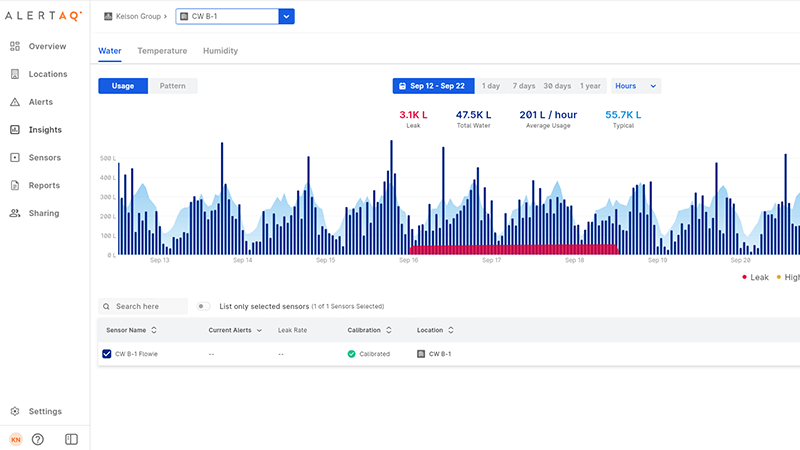Click the Leak Rate column header
The image size is (800, 450).
[292, 330]
